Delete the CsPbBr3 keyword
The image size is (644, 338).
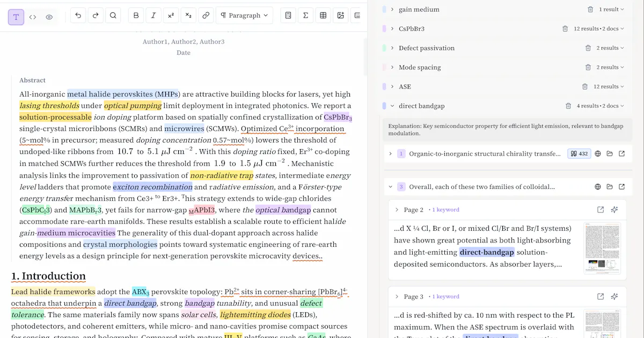click(565, 28)
